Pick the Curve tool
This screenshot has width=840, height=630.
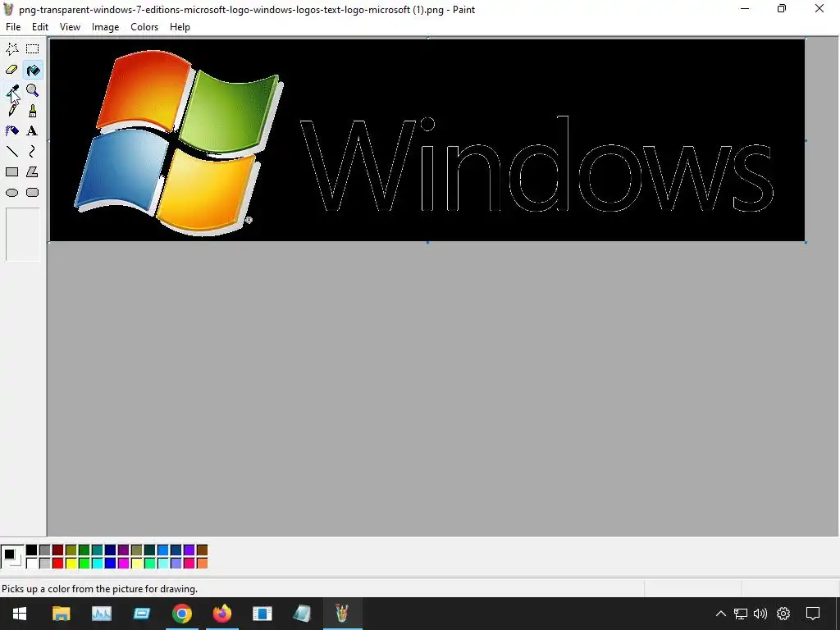coord(33,151)
